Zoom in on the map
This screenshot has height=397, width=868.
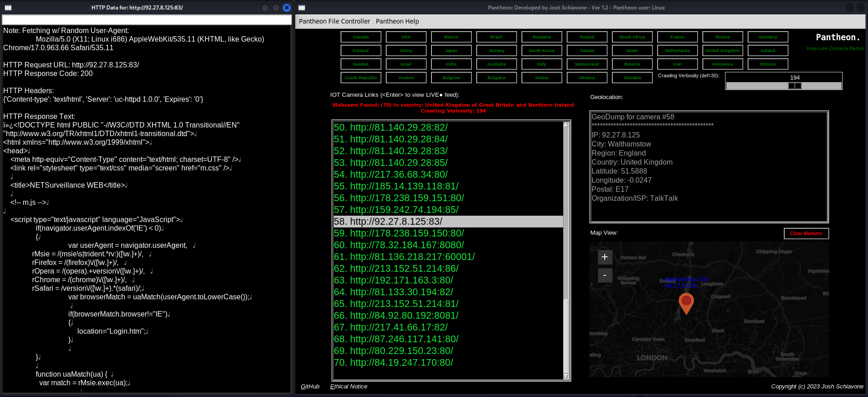click(x=605, y=257)
